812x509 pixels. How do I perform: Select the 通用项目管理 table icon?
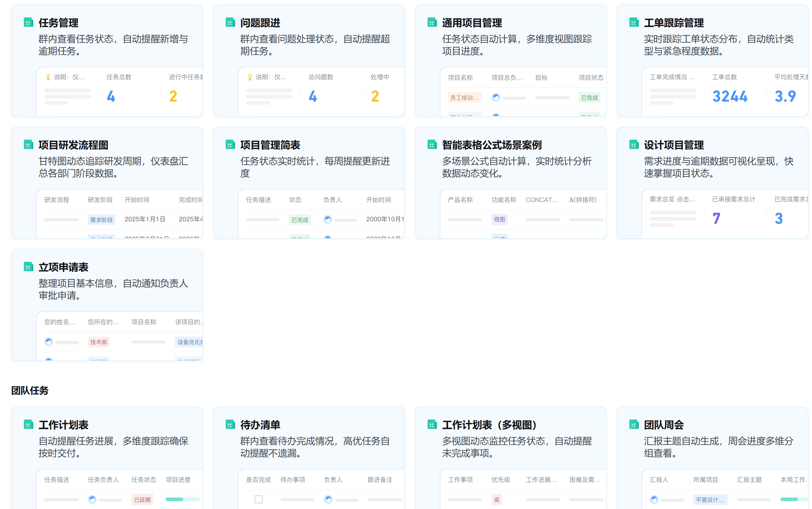[432, 22]
